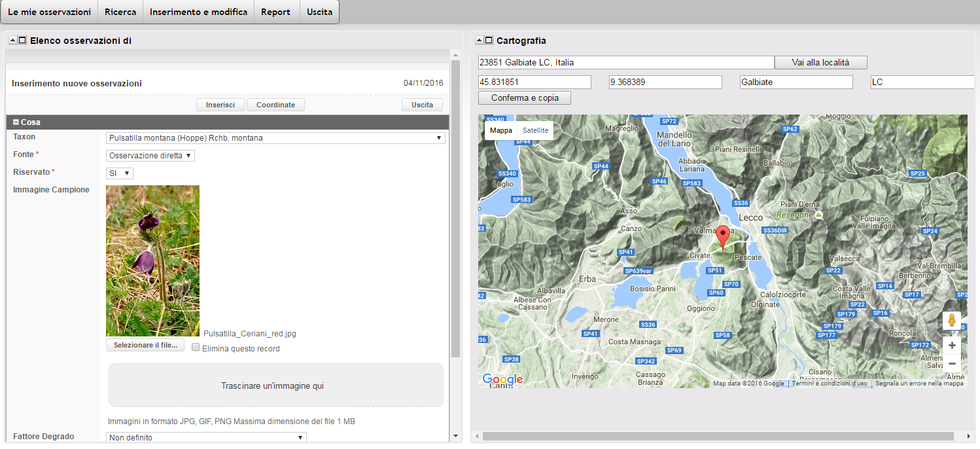
Task: Click Uscita in the top menu bar
Action: click(320, 12)
